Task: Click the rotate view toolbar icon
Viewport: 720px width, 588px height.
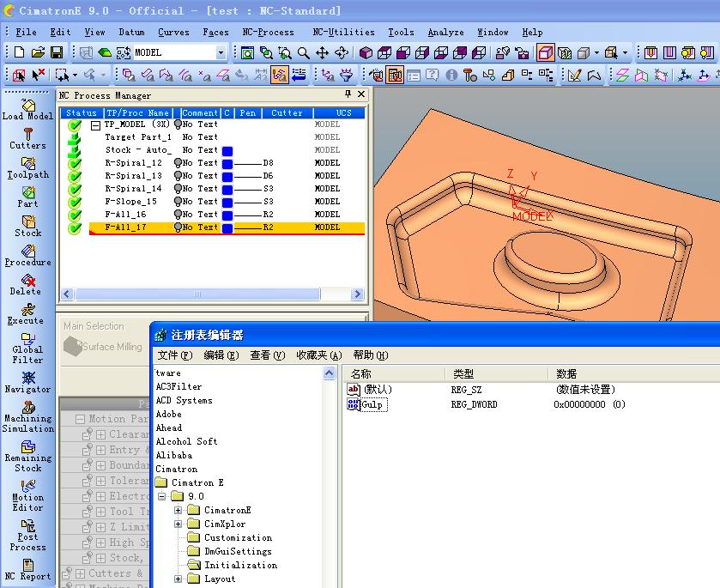Action: pyautogui.click(x=342, y=53)
